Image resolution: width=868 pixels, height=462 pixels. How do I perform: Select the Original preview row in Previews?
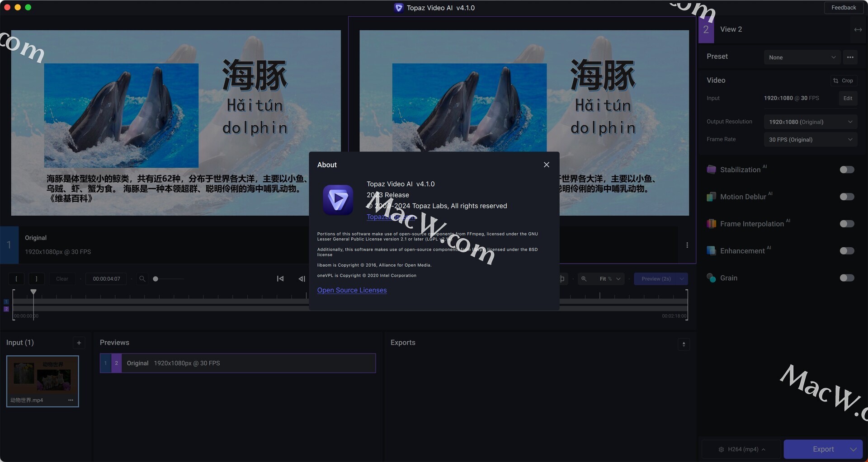coord(238,363)
